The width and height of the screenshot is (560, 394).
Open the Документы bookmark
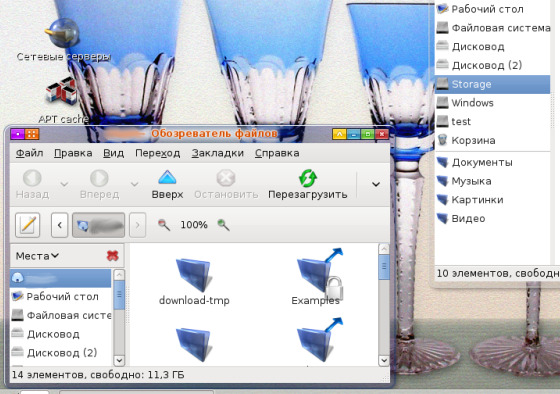point(492,163)
